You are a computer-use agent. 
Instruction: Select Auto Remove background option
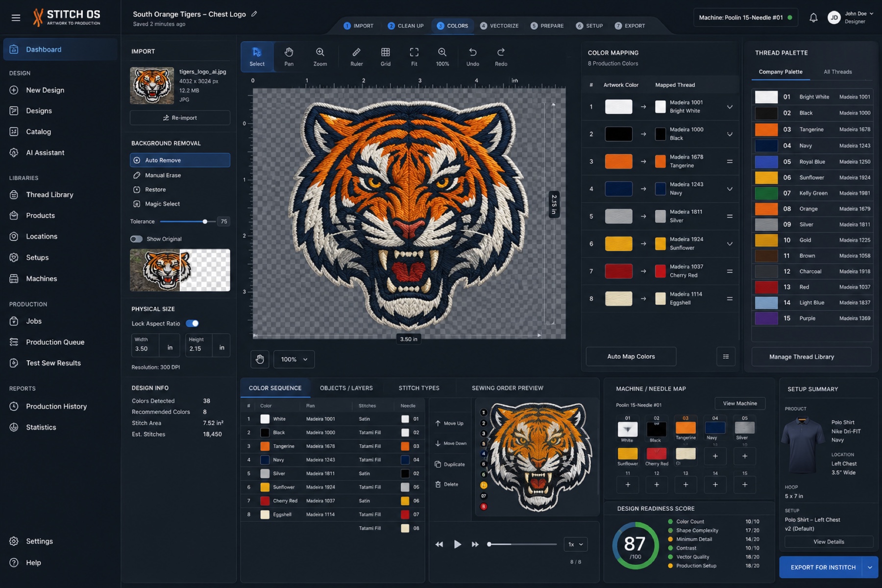pyautogui.click(x=180, y=160)
